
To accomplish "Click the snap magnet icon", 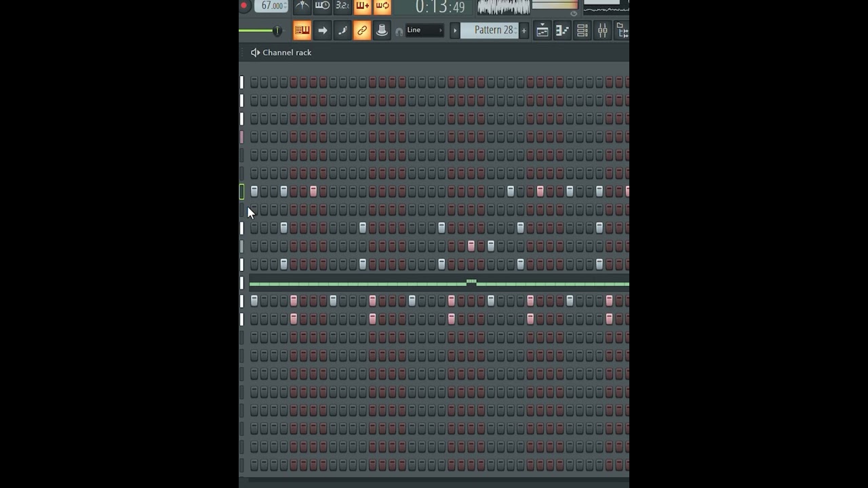I will pyautogui.click(x=399, y=32).
